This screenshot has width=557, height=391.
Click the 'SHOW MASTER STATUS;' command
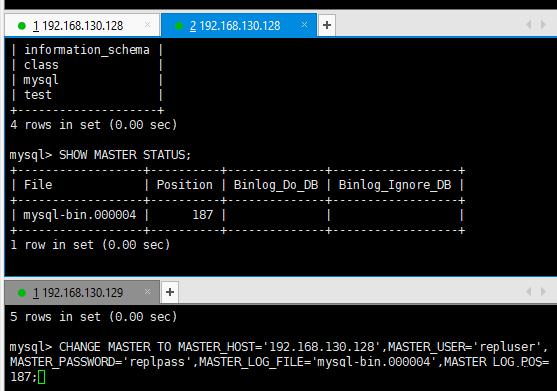click(125, 155)
